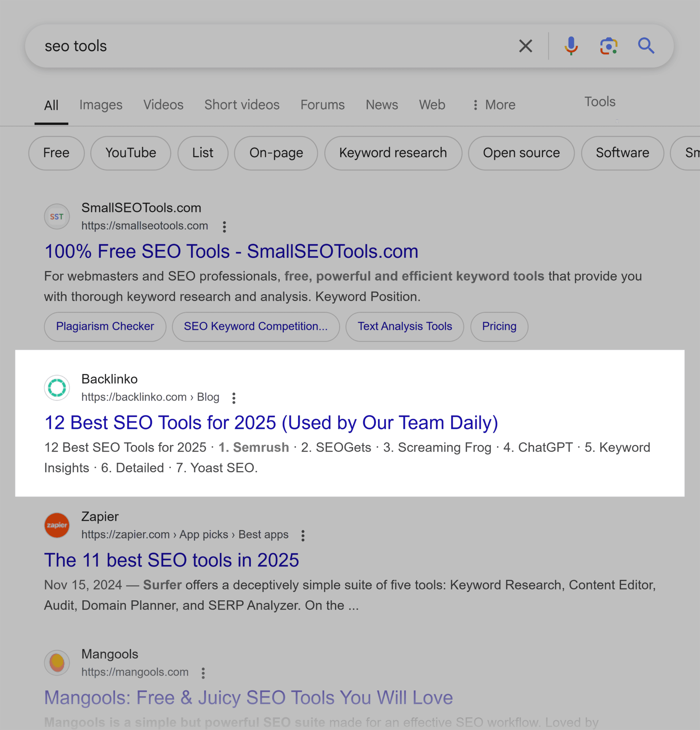This screenshot has width=700, height=730.
Task: Apply the Free filter chip
Action: click(x=57, y=153)
